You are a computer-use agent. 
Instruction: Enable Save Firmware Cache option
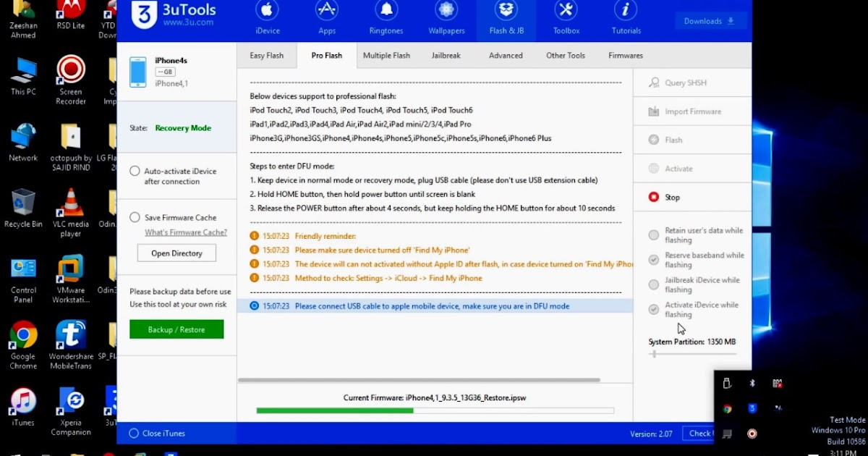pyautogui.click(x=135, y=217)
